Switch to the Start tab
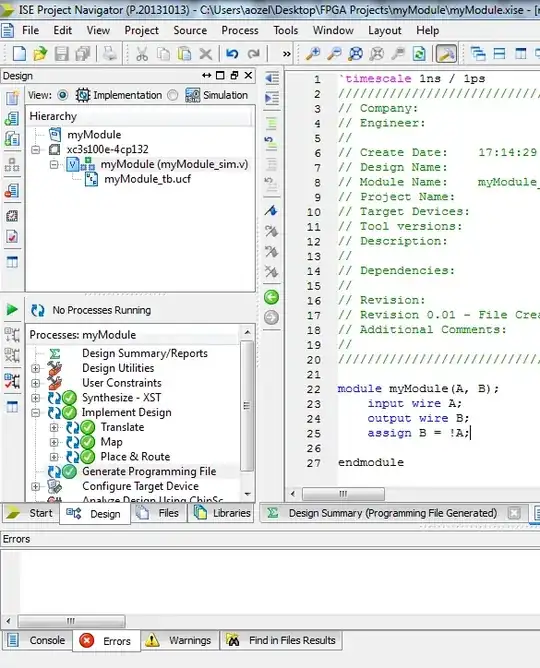The width and height of the screenshot is (540, 668). pyautogui.click(x=31, y=513)
